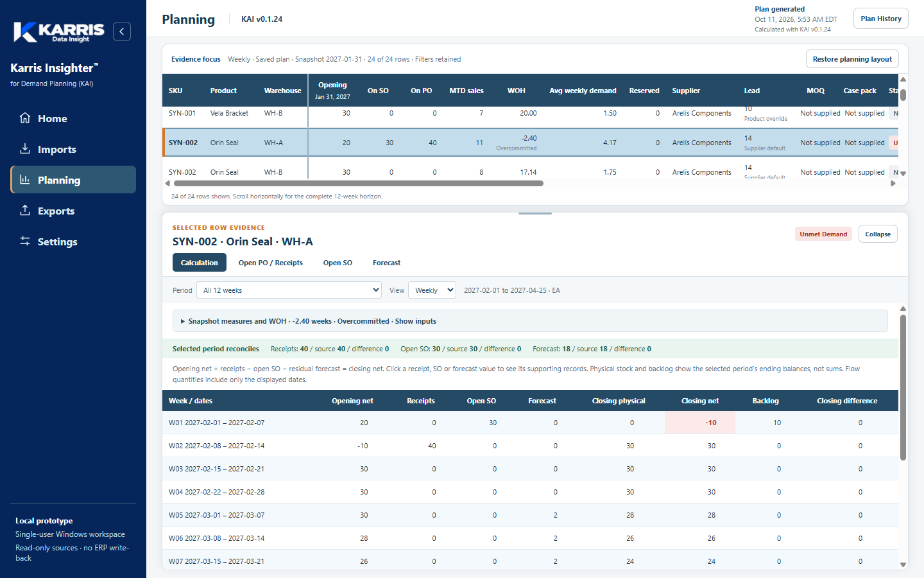Click the Unmet Demand badge

pyautogui.click(x=823, y=234)
